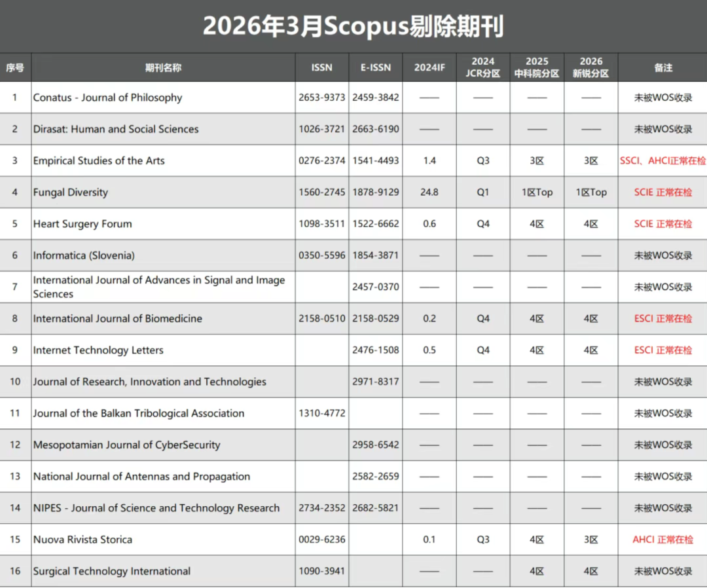Click the 期刊名称 column header
The width and height of the screenshot is (707, 588).
pyautogui.click(x=163, y=67)
